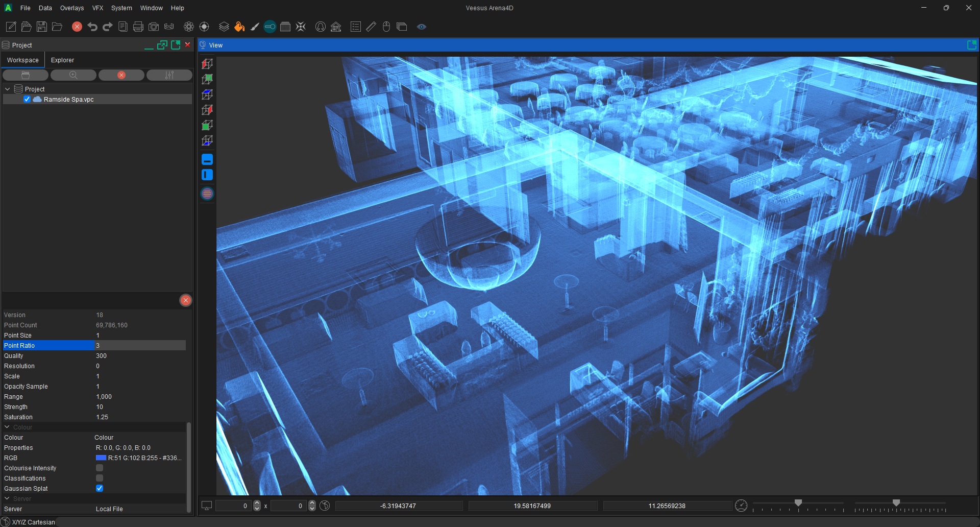Screen dimensions: 980x527
Task: Expand the Server section
Action: pos(7,498)
